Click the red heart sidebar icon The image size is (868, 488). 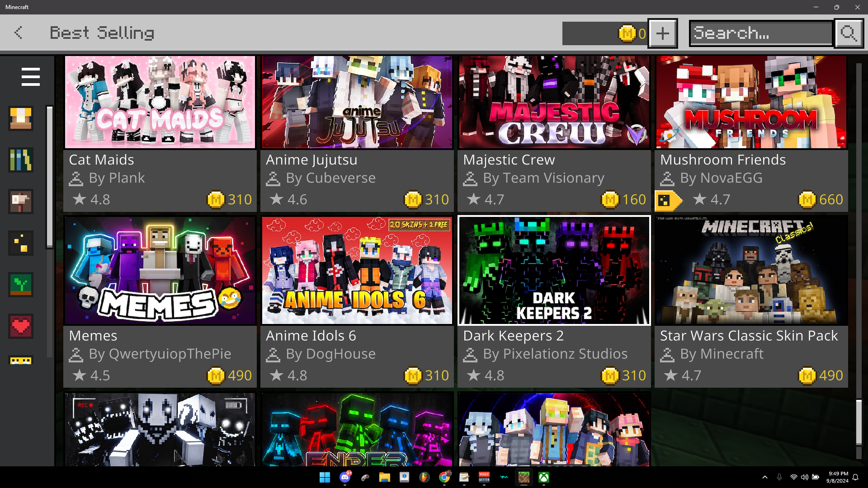[x=21, y=326]
